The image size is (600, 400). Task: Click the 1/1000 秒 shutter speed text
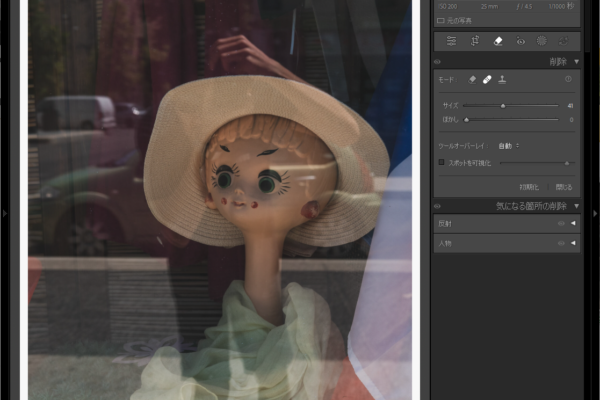561,7
